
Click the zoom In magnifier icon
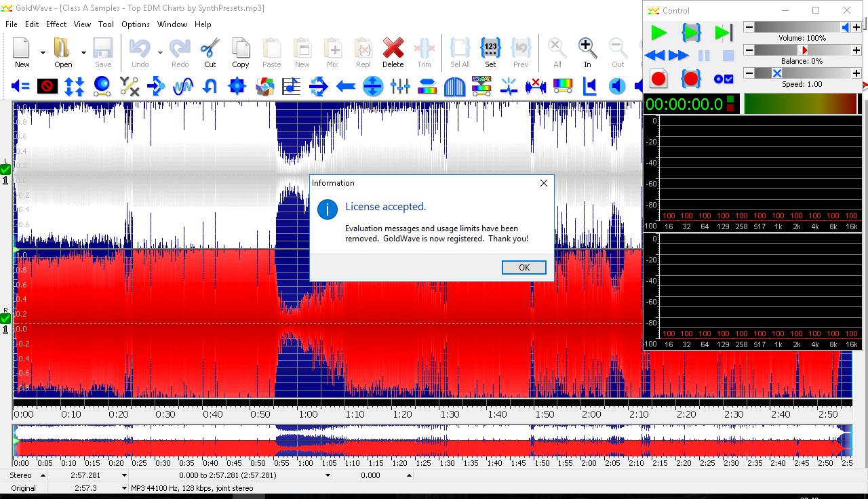[x=587, y=49]
